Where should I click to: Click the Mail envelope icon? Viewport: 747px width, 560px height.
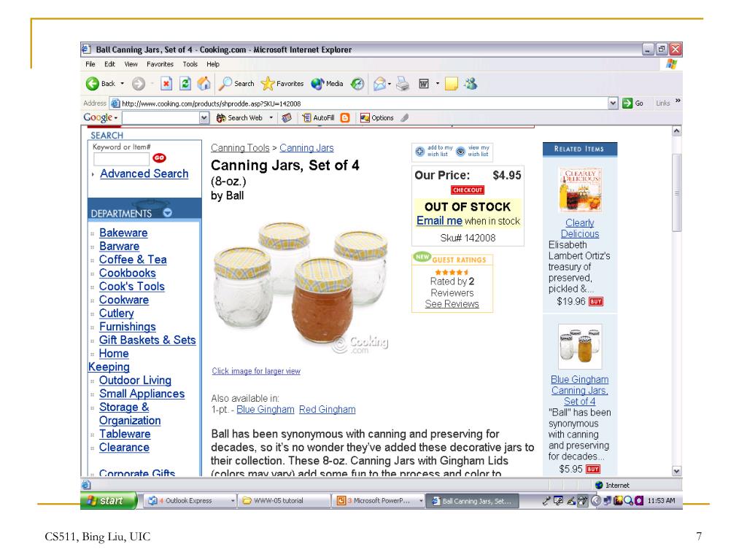[379, 84]
